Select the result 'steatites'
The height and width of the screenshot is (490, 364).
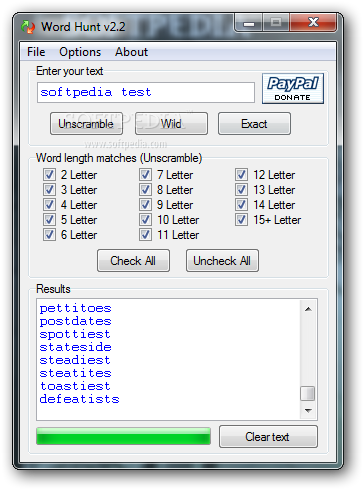pyautogui.click(x=75, y=374)
